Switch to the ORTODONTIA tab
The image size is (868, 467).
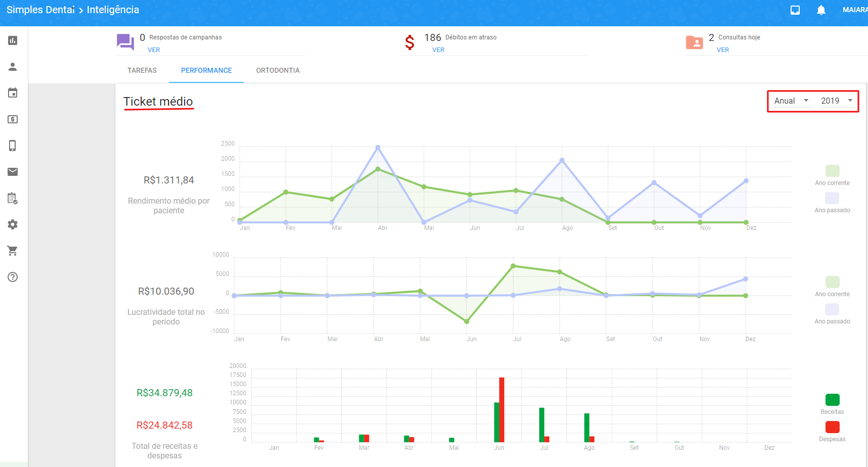(x=278, y=70)
